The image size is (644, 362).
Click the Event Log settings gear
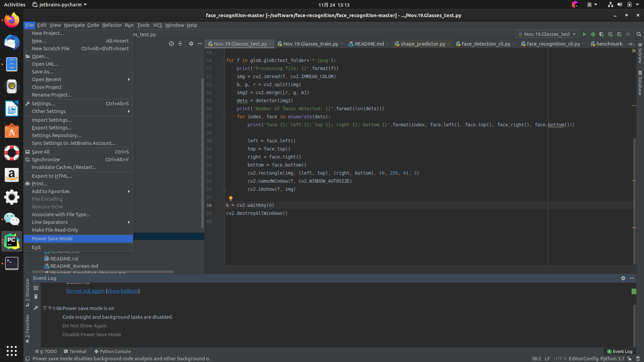(623, 278)
